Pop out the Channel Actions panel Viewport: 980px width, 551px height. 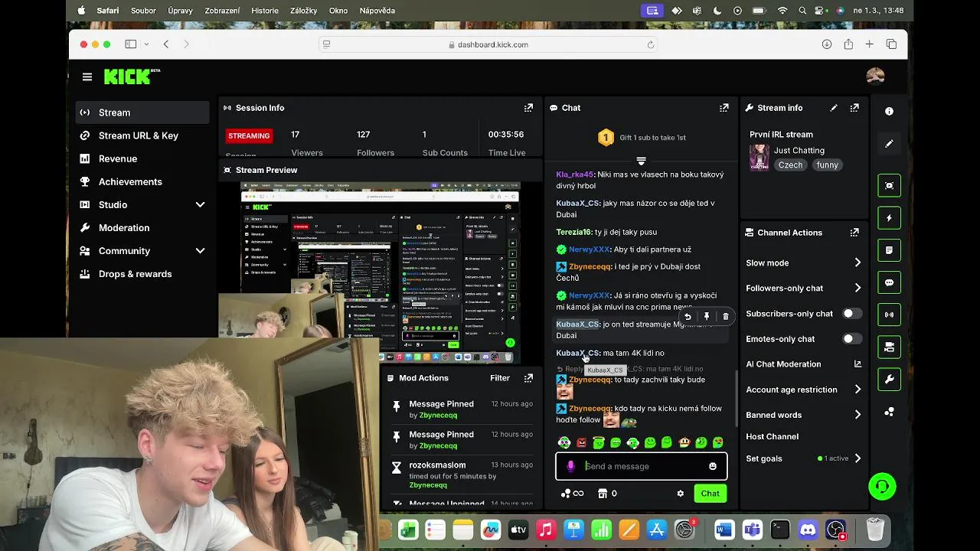tap(854, 233)
